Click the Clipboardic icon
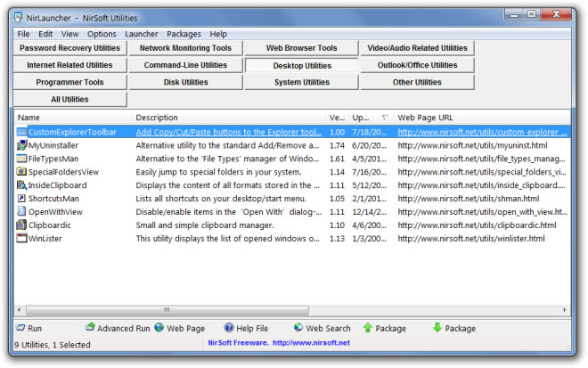 point(21,225)
